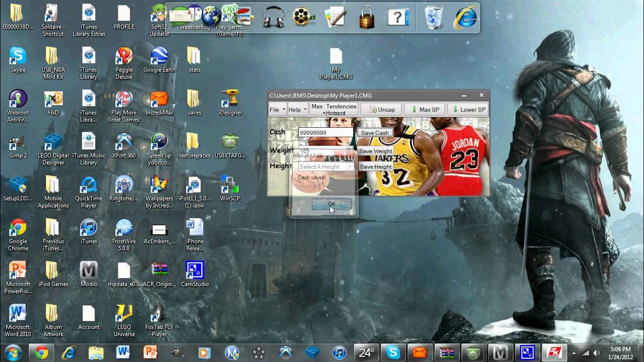The width and height of the screenshot is (644, 362).
Task: Open the Webroot AntiVirus desktop shortcut
Action: (x=18, y=107)
